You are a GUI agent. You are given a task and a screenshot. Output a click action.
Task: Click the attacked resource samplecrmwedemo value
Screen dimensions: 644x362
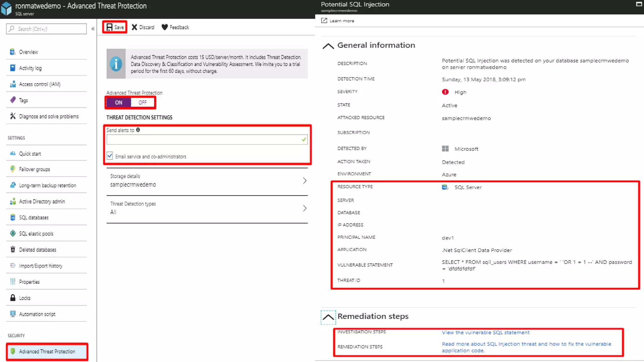466,118
